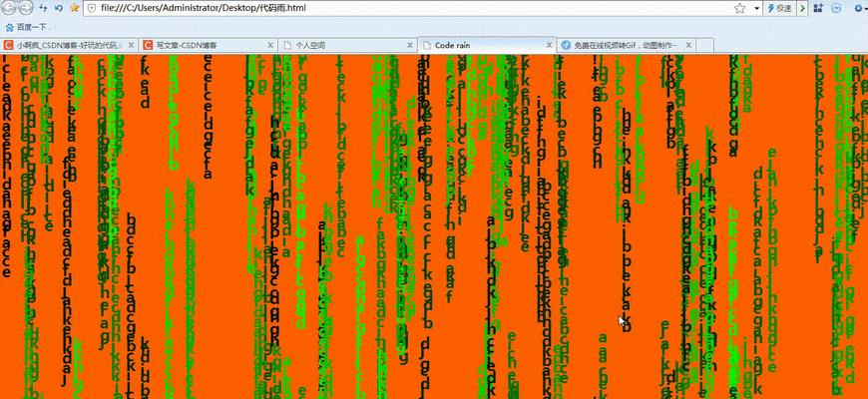Go back with the browser back arrow
The width and height of the screenshot is (868, 399).
point(9,8)
